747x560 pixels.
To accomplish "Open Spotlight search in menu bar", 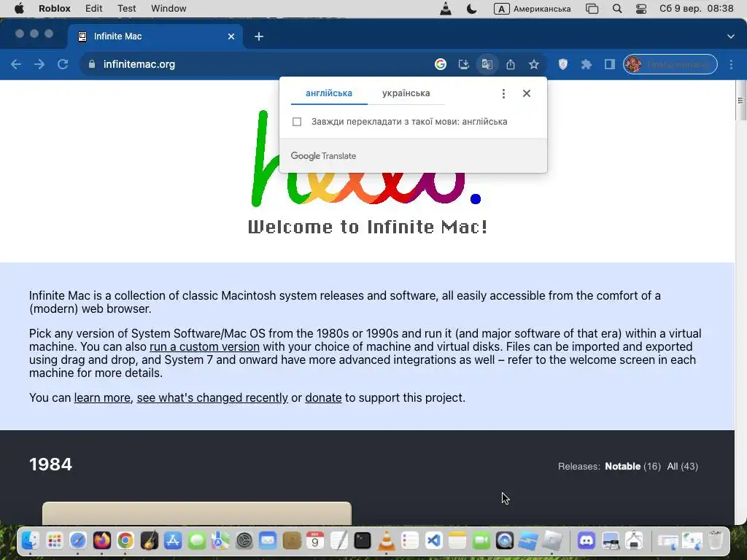I will [617, 9].
